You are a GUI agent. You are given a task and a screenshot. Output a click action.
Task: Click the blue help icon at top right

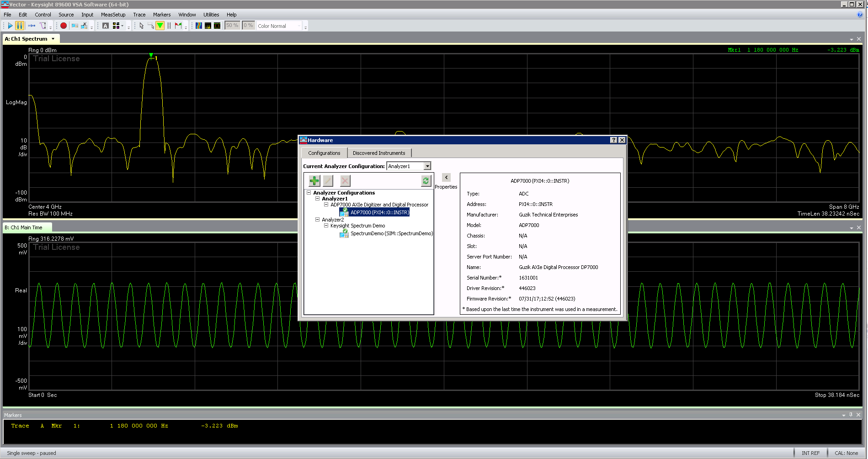[860, 15]
